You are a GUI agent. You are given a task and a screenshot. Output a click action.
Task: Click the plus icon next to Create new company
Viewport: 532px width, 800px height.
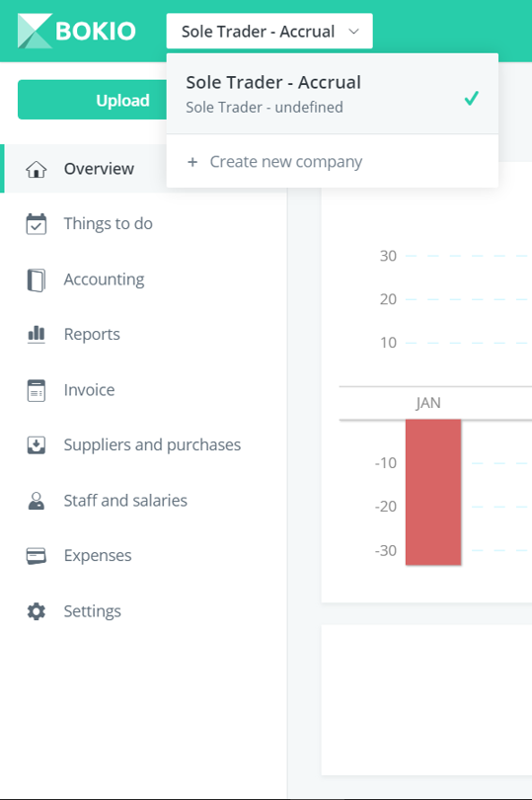point(192,162)
